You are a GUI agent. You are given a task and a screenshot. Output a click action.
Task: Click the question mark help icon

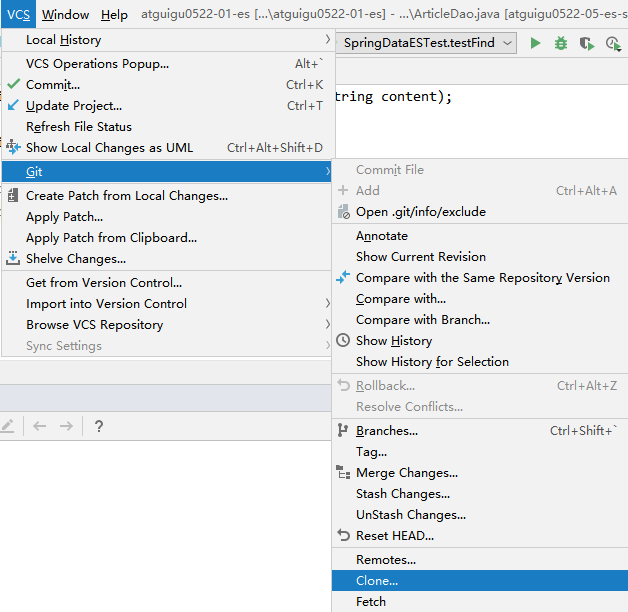[x=98, y=426]
